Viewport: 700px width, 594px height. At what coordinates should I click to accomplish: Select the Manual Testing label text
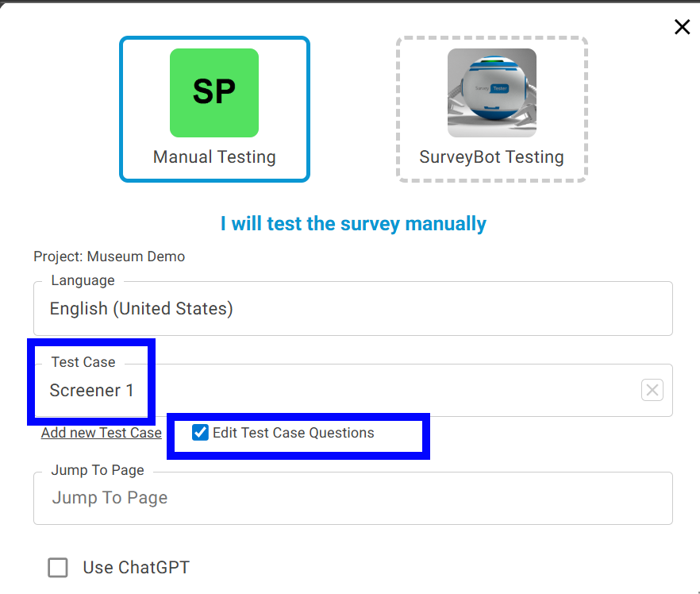point(214,157)
